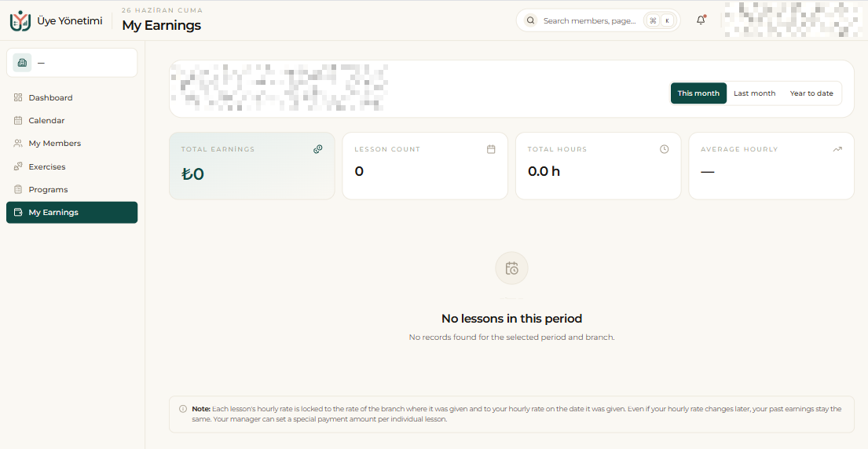Select My Earnings in sidebar

(72, 213)
